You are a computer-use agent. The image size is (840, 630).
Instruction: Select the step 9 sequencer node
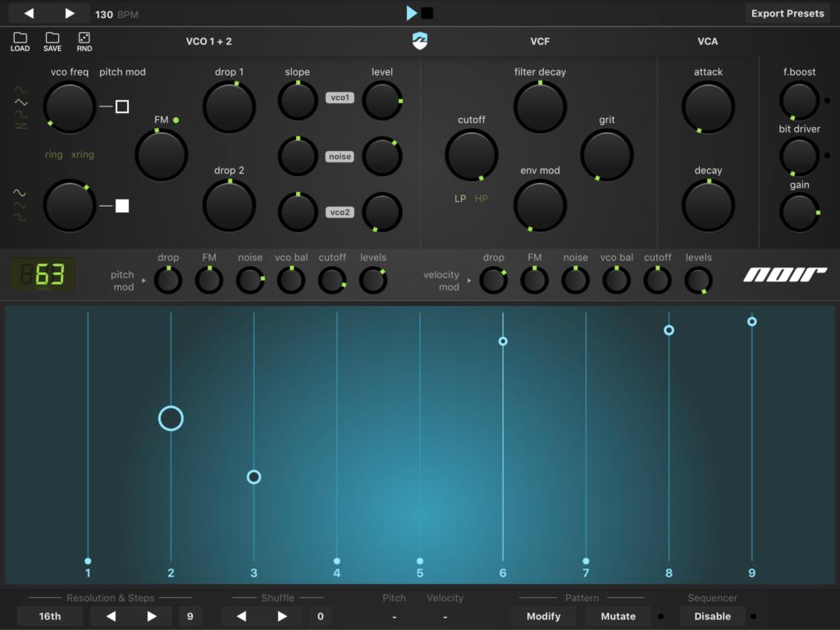click(752, 322)
